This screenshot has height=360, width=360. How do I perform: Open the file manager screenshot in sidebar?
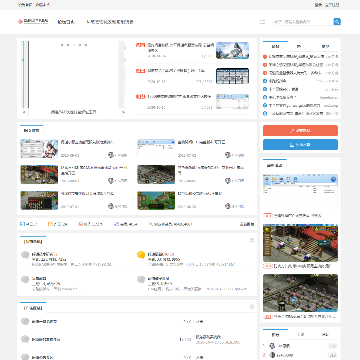click(x=300, y=192)
